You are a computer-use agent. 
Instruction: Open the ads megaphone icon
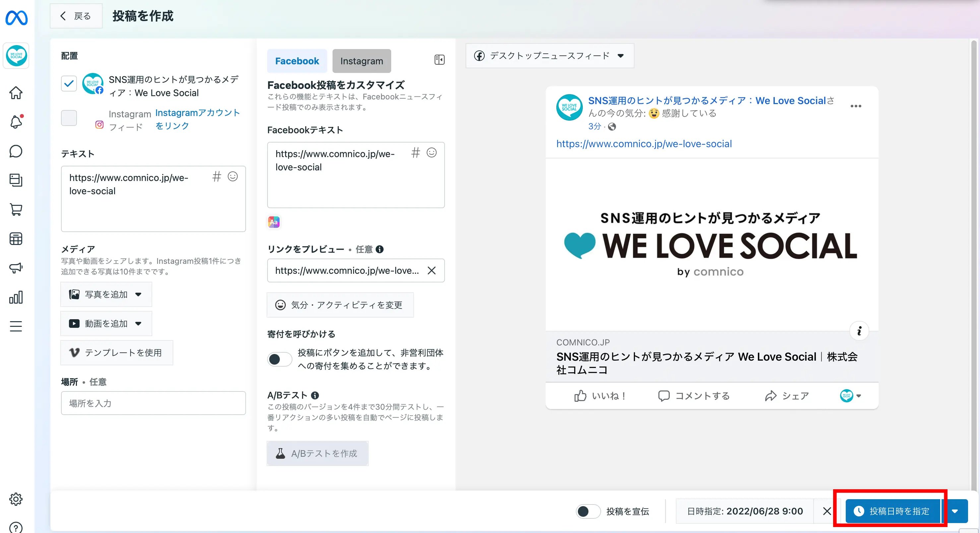(16, 268)
